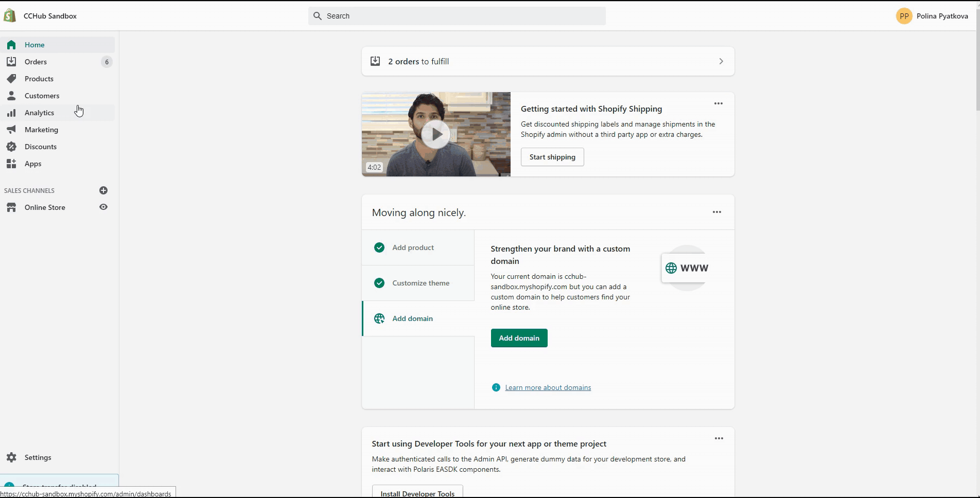The height and width of the screenshot is (498, 980).
Task: Expand the 2 orders to fulfill chevron
Action: pyautogui.click(x=721, y=61)
